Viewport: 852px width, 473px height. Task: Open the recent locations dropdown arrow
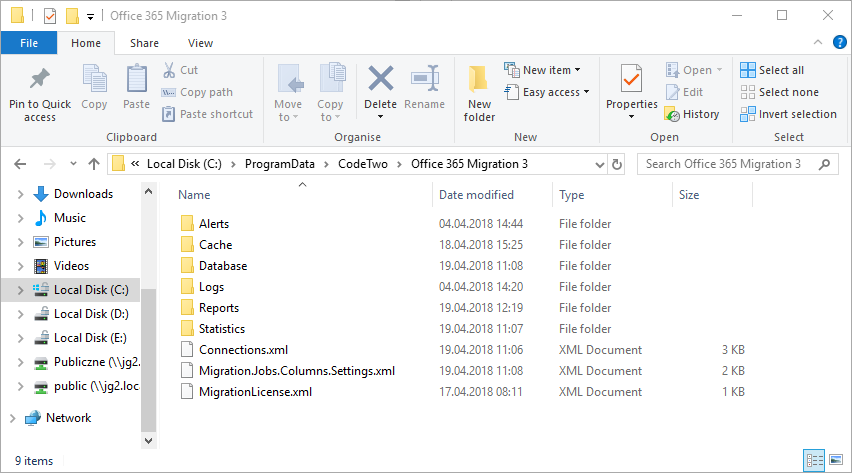tap(73, 164)
